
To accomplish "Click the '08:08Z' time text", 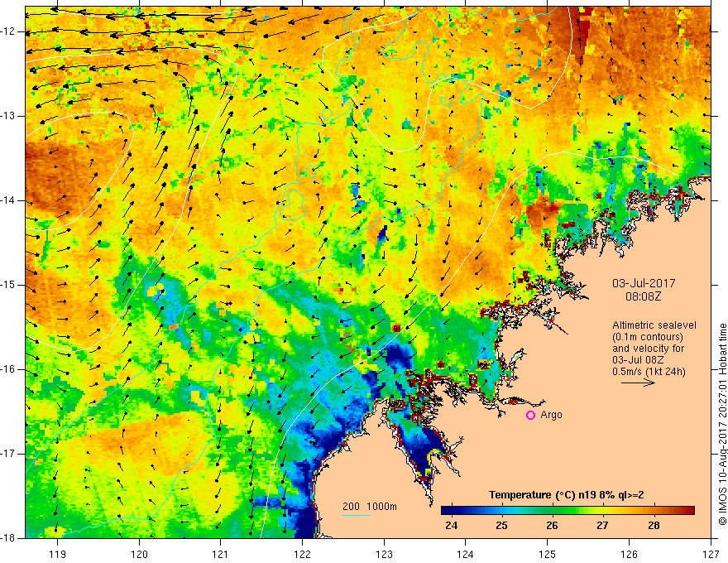I will coord(643,296).
